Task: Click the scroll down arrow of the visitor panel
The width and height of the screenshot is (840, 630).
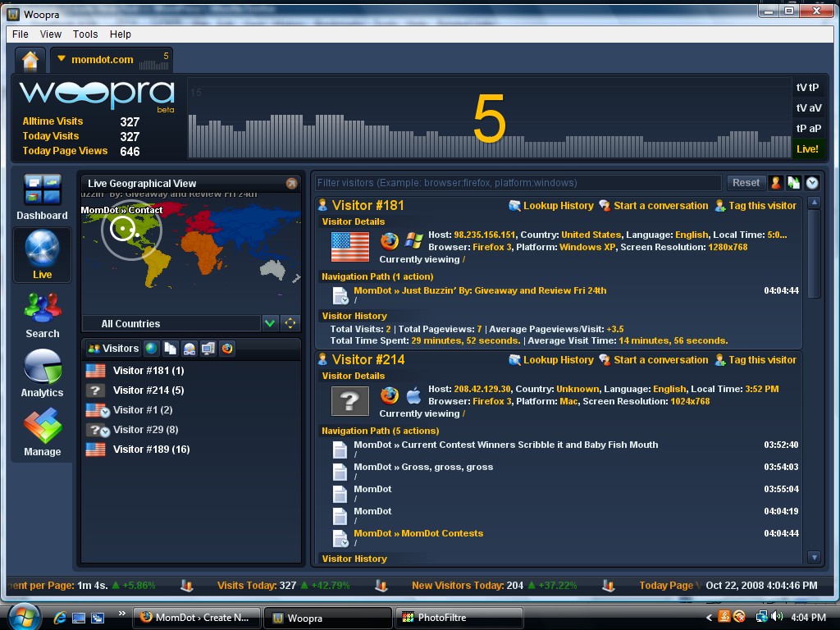Action: point(815,557)
